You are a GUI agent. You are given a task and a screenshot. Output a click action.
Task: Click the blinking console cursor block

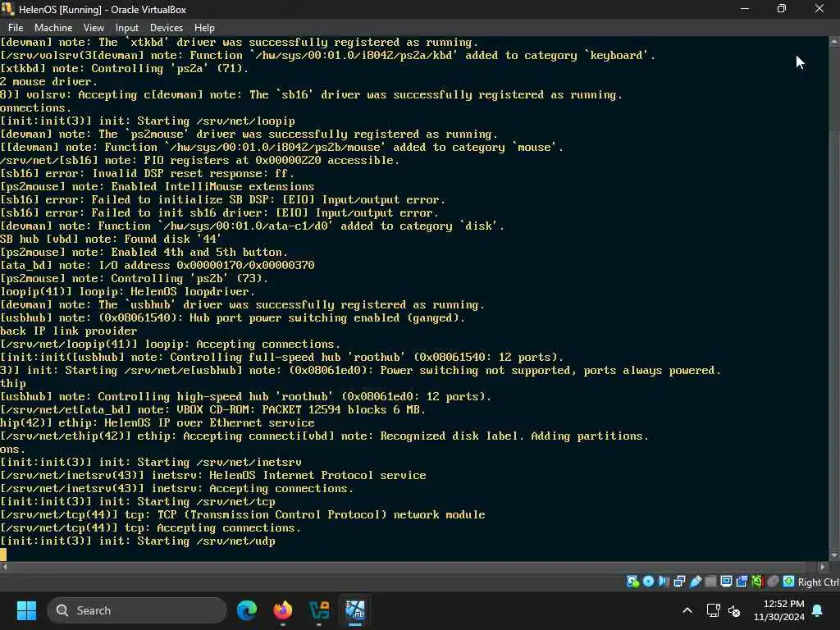tap(3, 554)
